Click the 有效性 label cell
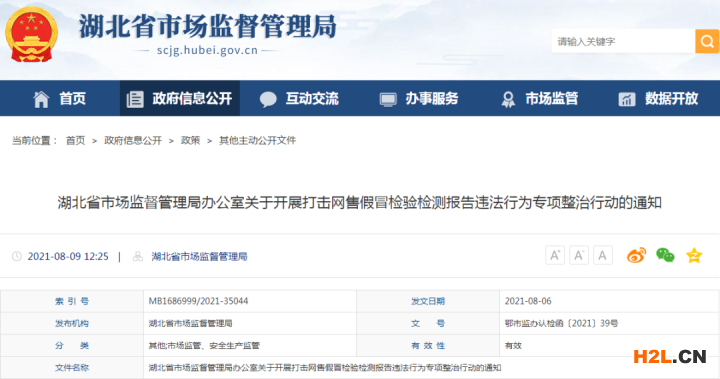 point(428,345)
